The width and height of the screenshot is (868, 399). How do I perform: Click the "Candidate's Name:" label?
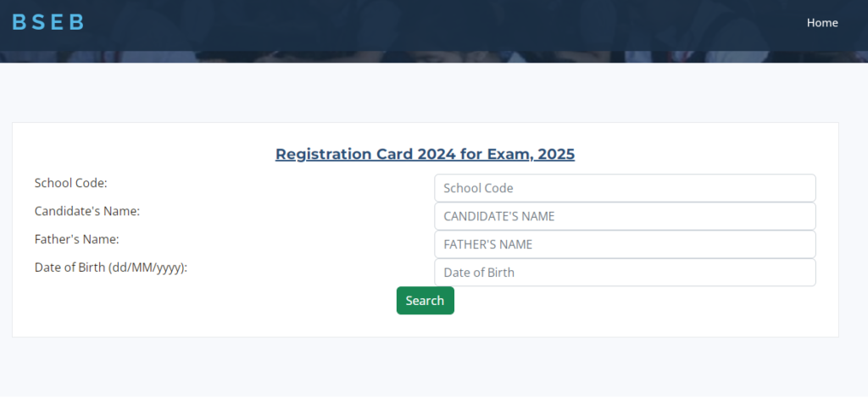click(x=86, y=211)
